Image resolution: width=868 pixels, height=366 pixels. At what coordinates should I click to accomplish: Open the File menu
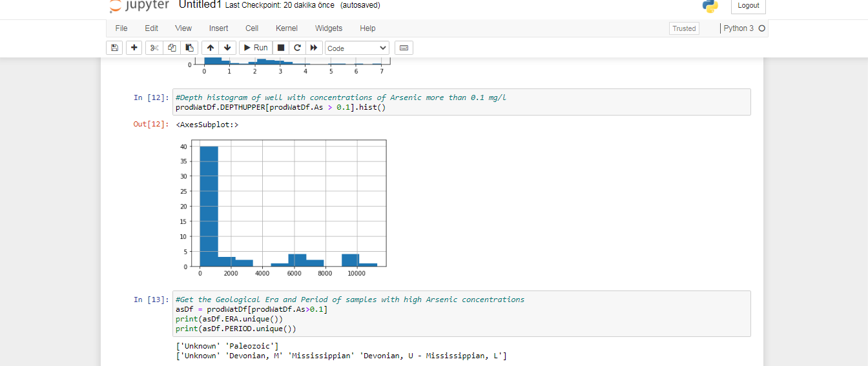pyautogui.click(x=121, y=28)
